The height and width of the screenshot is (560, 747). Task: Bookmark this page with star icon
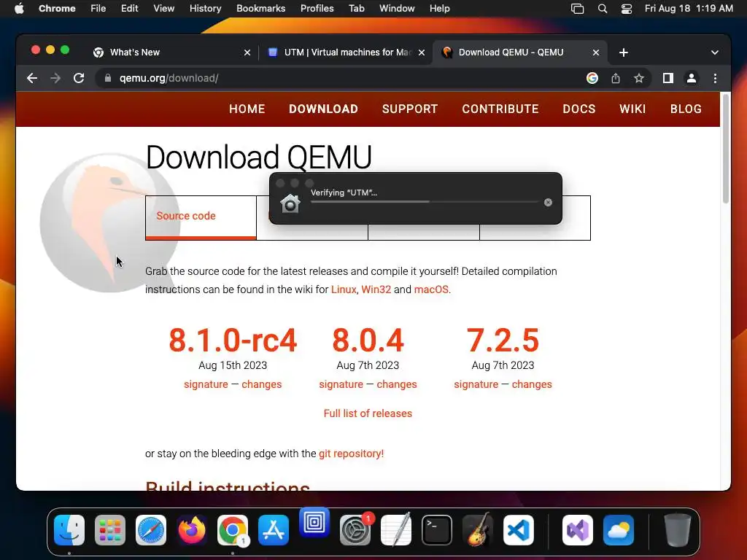point(639,78)
